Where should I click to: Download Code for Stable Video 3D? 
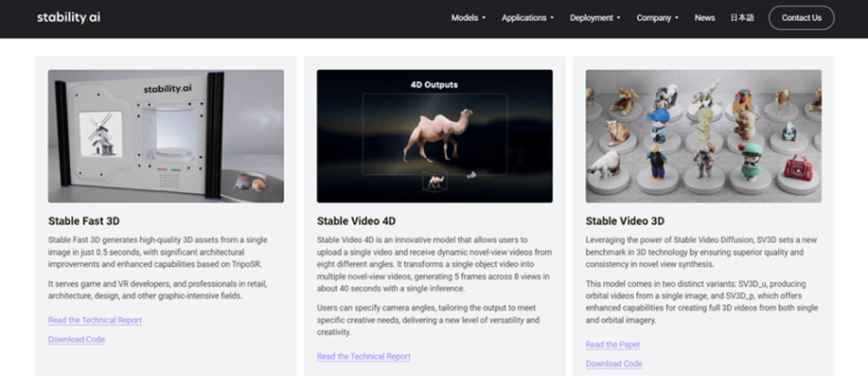click(613, 363)
